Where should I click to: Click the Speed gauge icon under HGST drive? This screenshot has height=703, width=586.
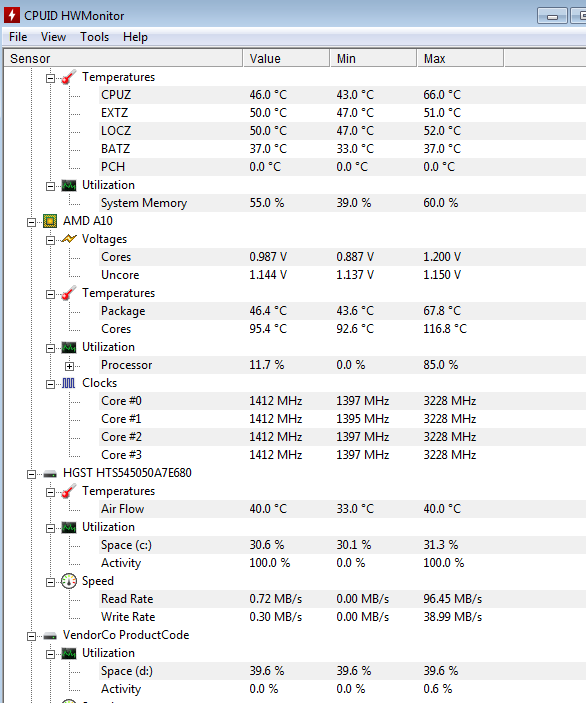[x=69, y=581]
